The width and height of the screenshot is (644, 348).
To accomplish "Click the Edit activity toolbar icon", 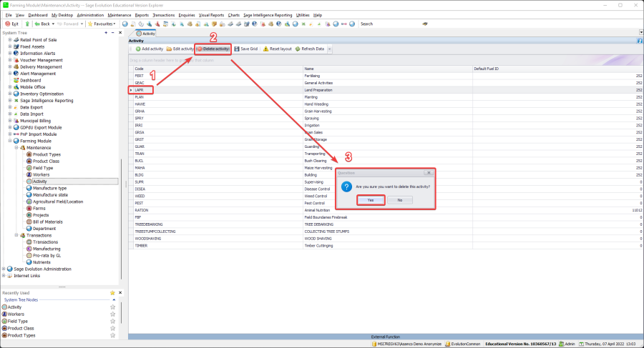I will coord(169,49).
